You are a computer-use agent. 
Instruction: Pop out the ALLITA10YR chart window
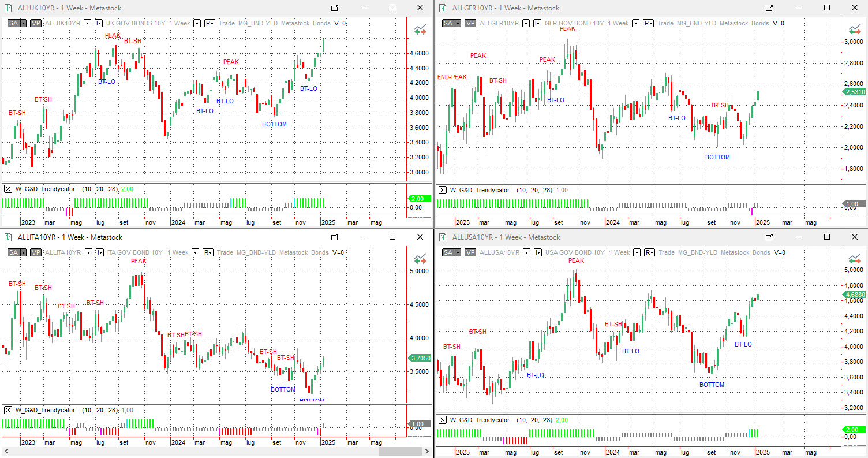[335, 237]
